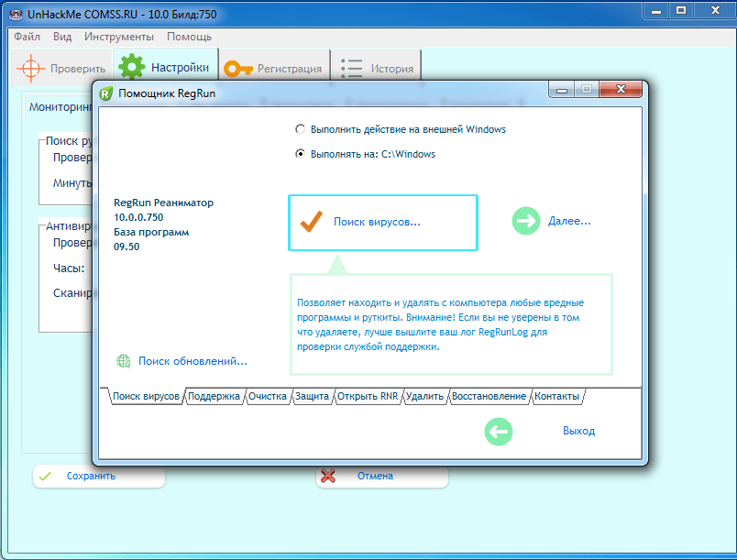The image size is (737, 560).
Task: Minimize the Помощник RegRun dialog
Action: (562, 89)
